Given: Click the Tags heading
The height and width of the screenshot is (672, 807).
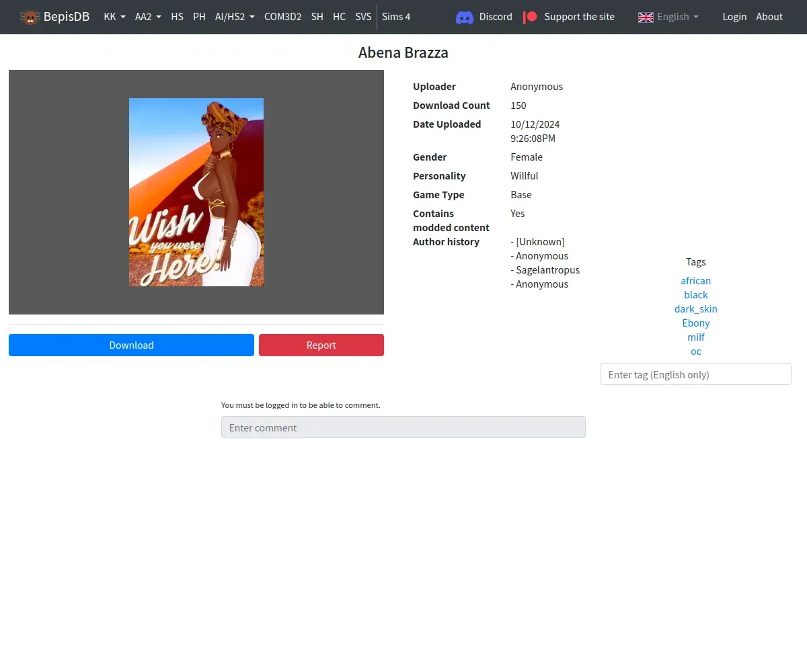Looking at the screenshot, I should coord(695,262).
